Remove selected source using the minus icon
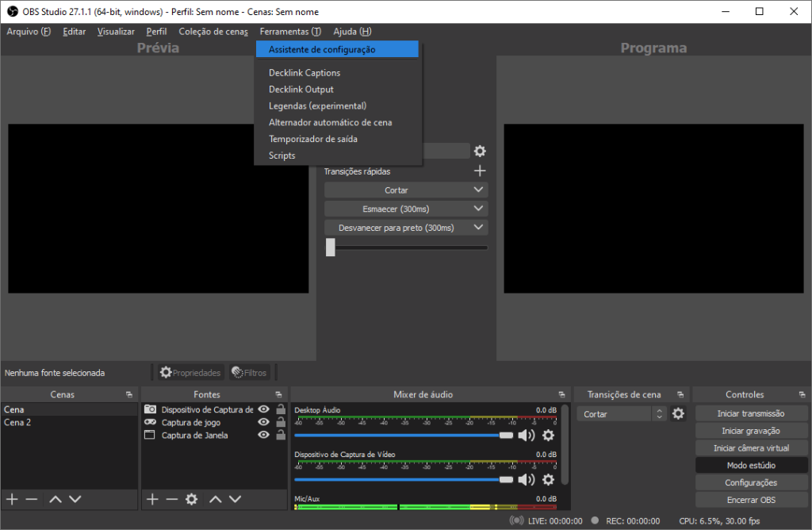The width and height of the screenshot is (812, 530). coord(171,499)
